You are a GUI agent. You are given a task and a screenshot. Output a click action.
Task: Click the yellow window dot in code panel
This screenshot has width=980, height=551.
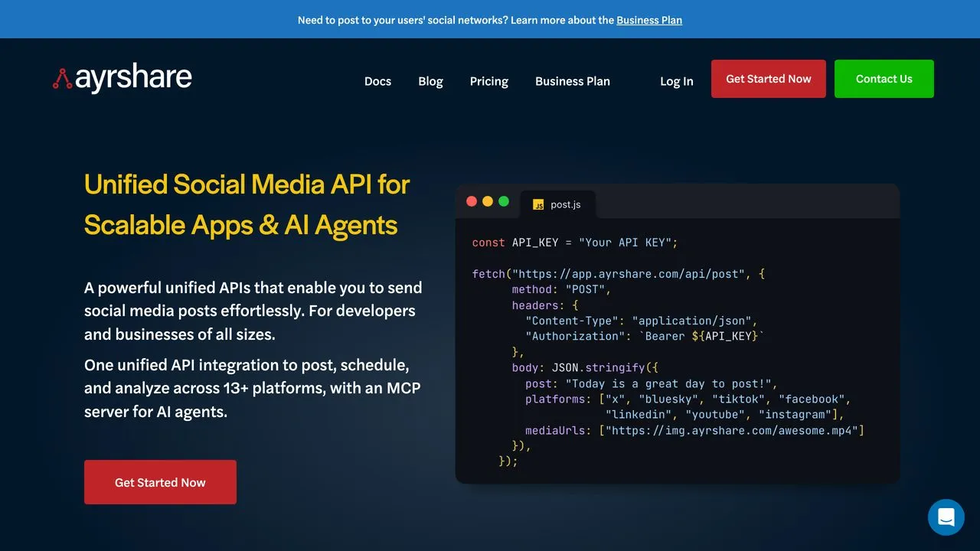click(488, 201)
